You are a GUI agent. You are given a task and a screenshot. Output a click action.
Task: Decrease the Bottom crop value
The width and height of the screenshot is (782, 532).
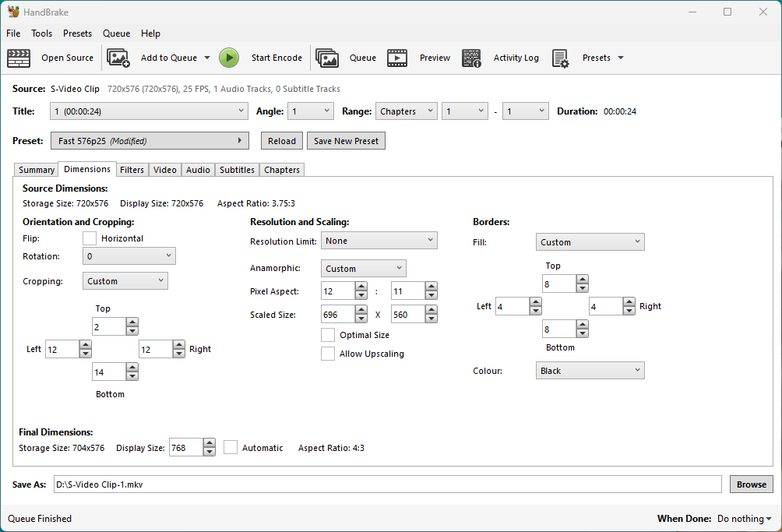(132, 376)
